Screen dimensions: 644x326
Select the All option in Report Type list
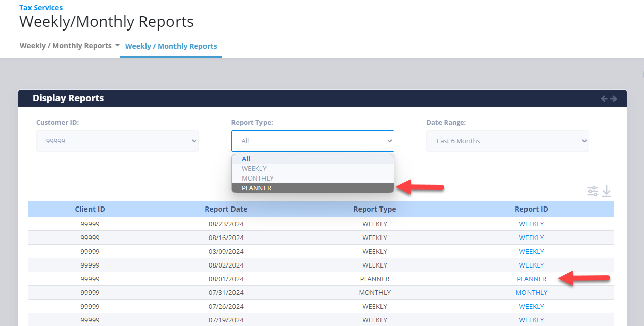pos(246,159)
